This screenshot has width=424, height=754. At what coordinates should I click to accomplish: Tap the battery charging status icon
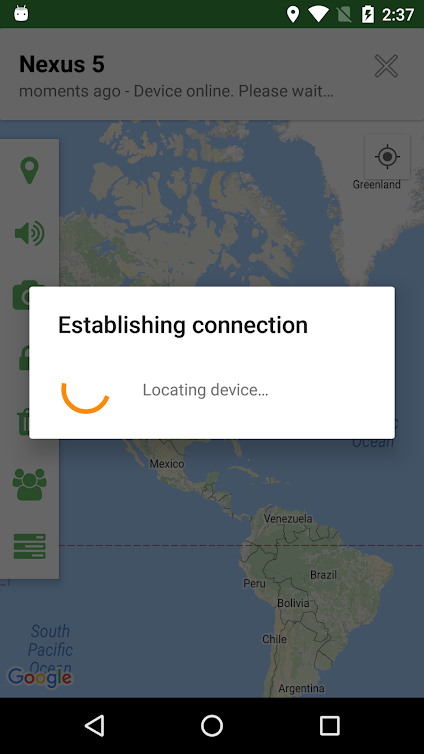point(368,14)
